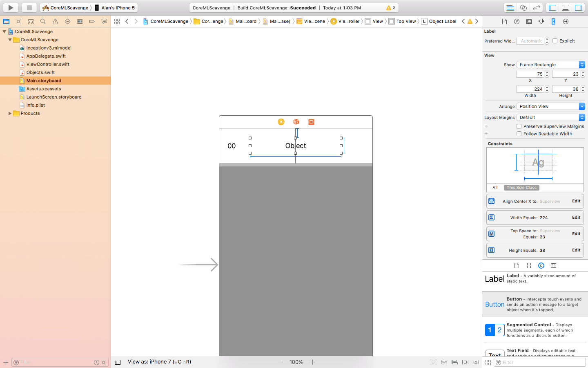The height and width of the screenshot is (368, 588).
Task: Click the Stop button in toolbar
Action: click(29, 8)
